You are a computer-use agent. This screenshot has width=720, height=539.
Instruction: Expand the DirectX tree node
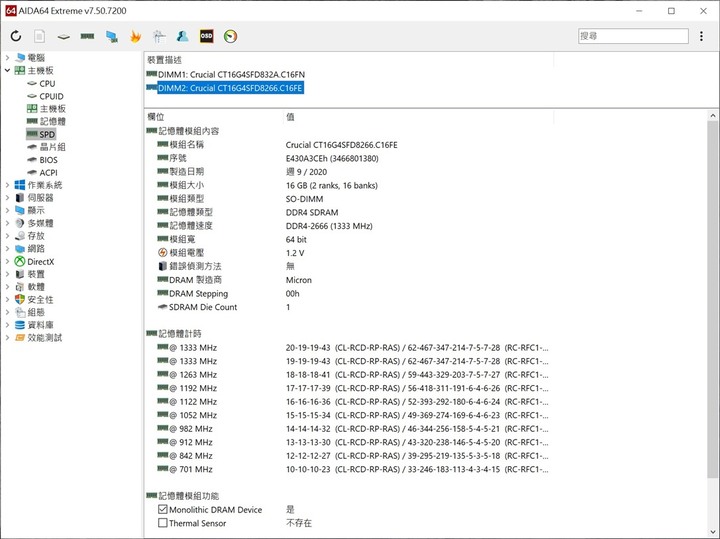pyautogui.click(x=7, y=262)
